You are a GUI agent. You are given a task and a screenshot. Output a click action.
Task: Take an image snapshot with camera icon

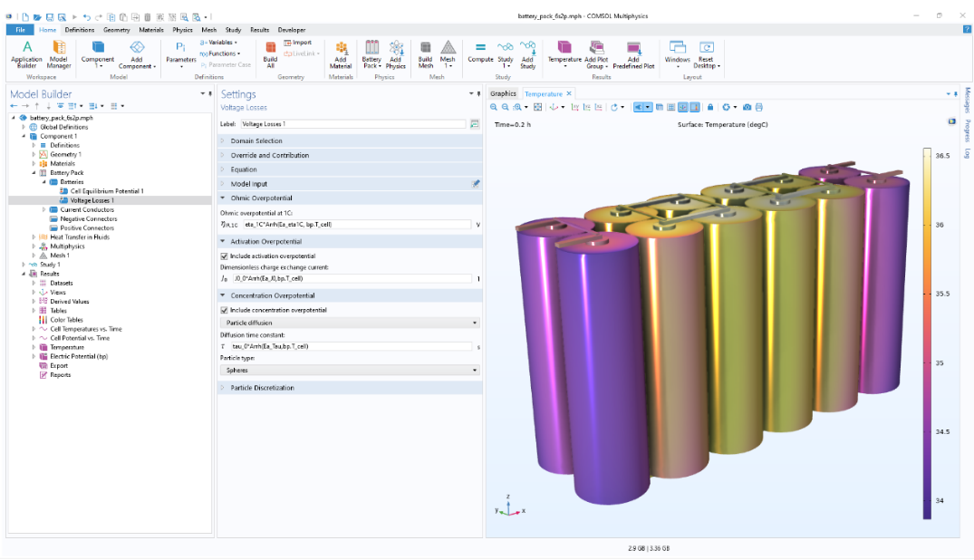coord(747,107)
